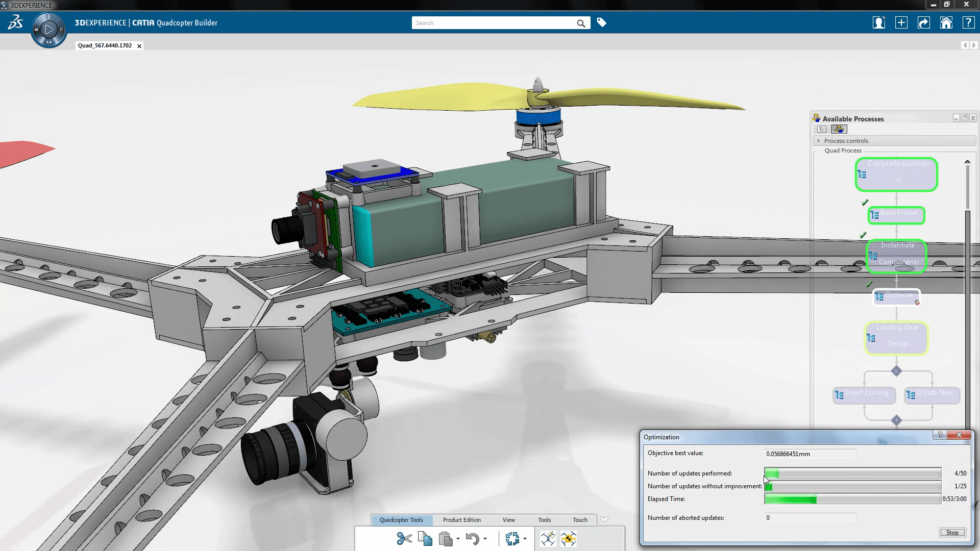Click the Stop button in Optimization dialog
980x551 pixels.
tap(952, 532)
